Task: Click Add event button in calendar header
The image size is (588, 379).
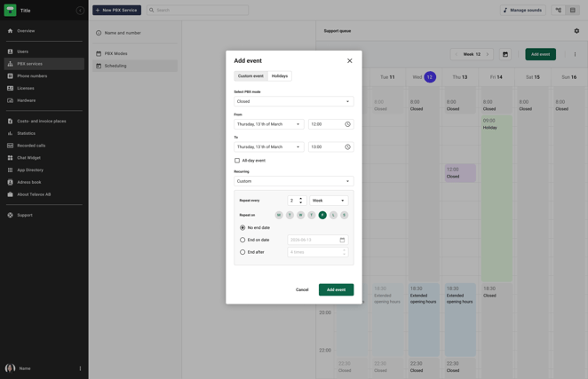Action: tap(540, 54)
